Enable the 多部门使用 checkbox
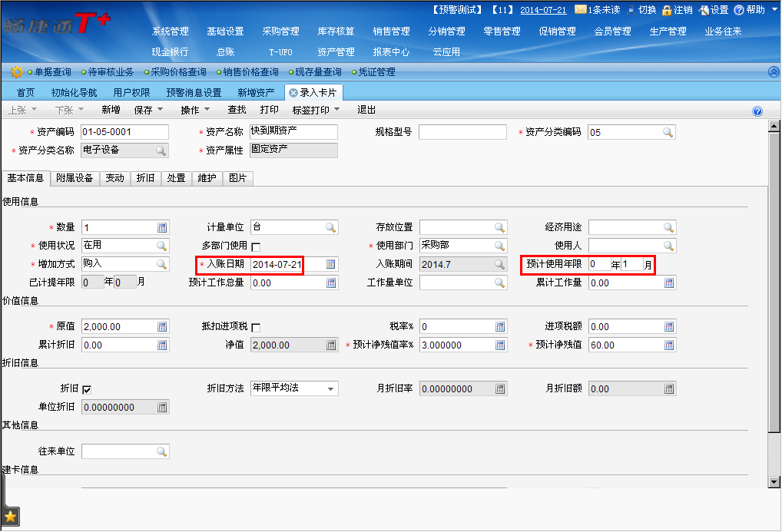The image size is (782, 532). (256, 246)
